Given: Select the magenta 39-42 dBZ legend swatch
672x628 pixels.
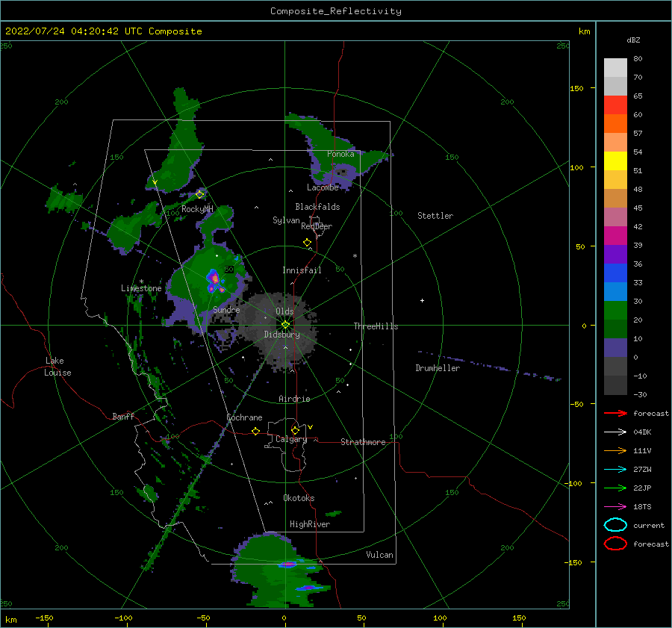Looking at the screenshot, I should coord(615,236).
